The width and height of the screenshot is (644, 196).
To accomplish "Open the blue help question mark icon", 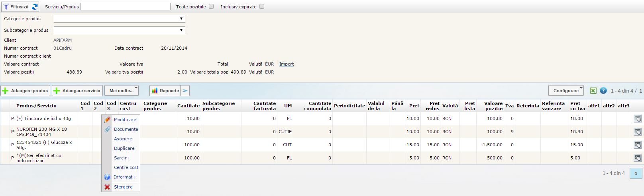I will coord(603,91).
